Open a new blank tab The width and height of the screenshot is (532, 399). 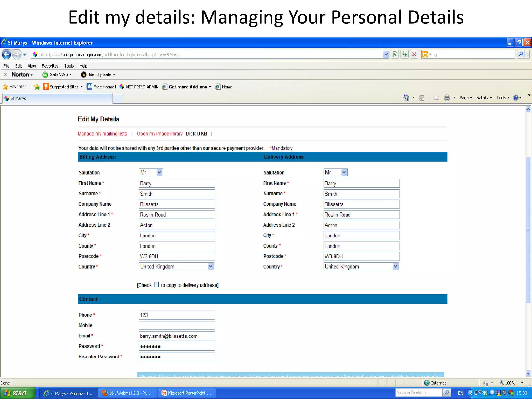[x=118, y=99]
